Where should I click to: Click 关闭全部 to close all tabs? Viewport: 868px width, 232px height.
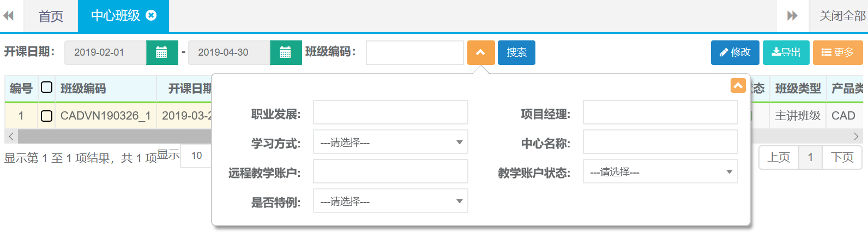pyautogui.click(x=842, y=16)
